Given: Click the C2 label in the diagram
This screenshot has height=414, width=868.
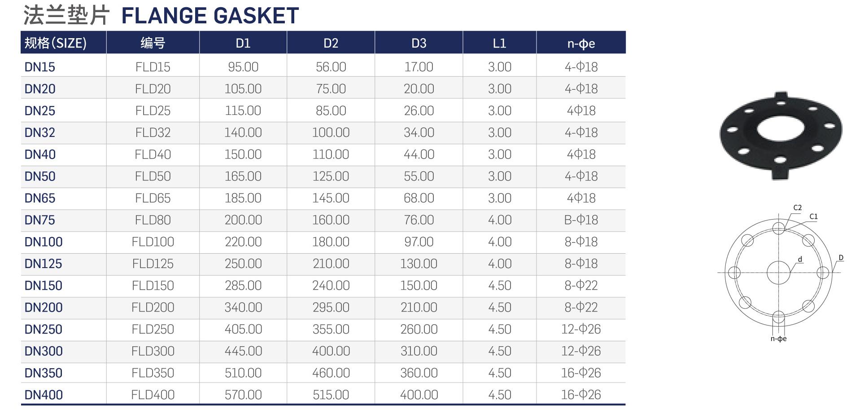Looking at the screenshot, I should pos(798,208).
